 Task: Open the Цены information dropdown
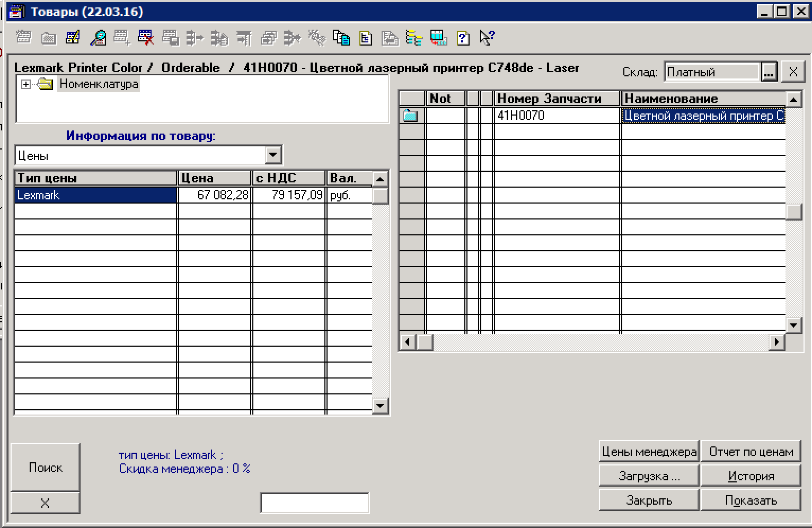(272, 155)
